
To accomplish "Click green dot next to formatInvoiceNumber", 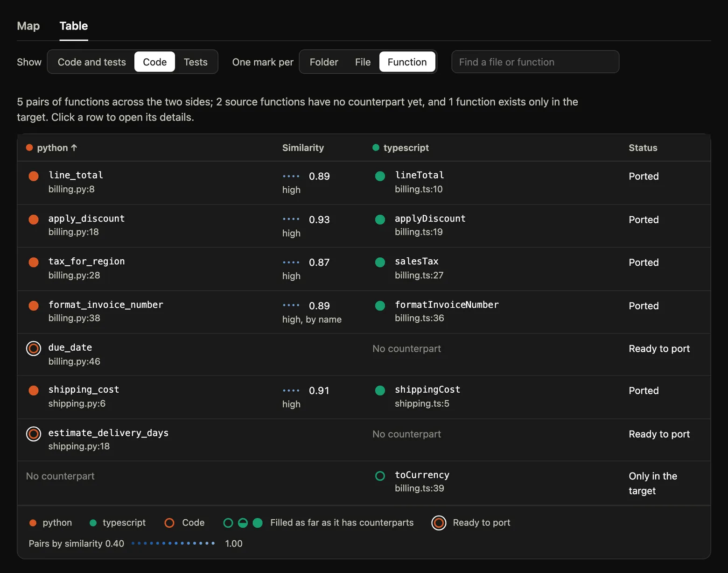I will click(x=380, y=306).
